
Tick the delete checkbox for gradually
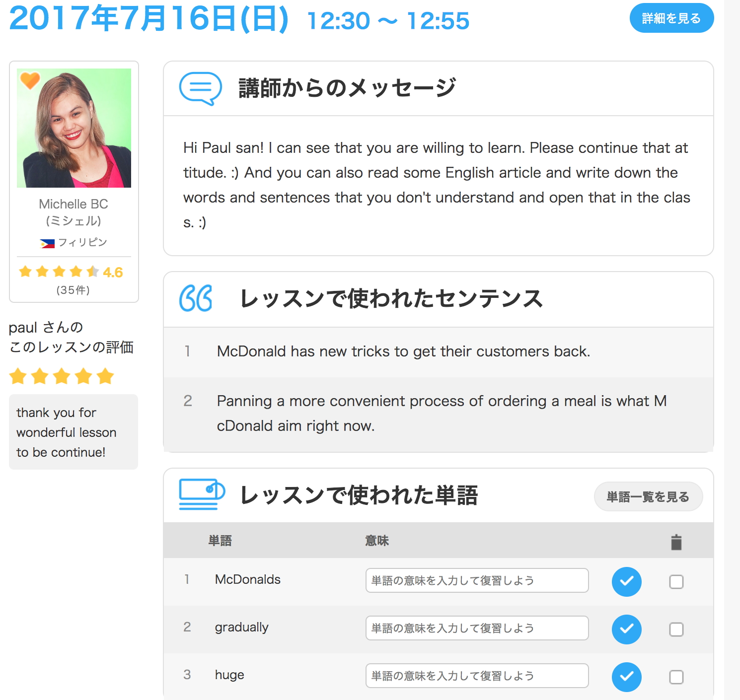coord(676,629)
